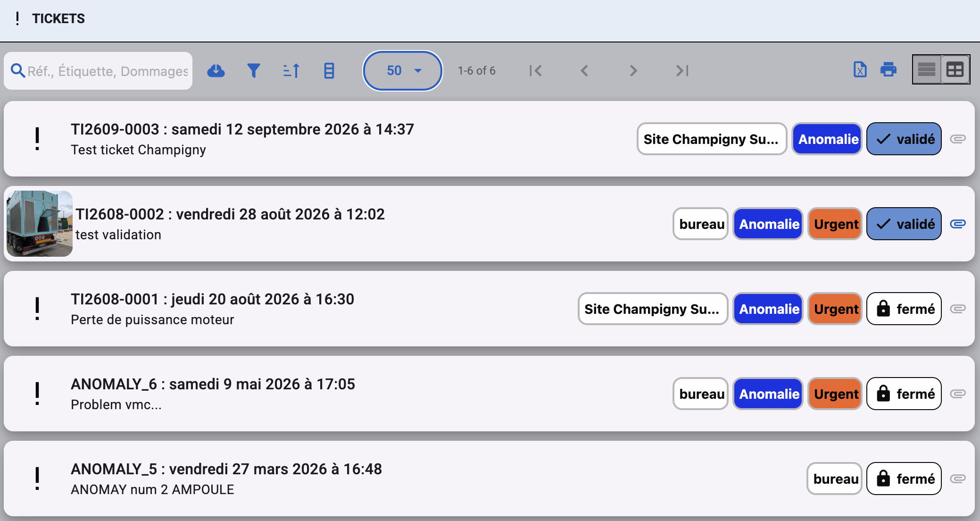The height and width of the screenshot is (521, 980).
Task: Click Urgent tag on TI2608-0002
Action: 835,224
